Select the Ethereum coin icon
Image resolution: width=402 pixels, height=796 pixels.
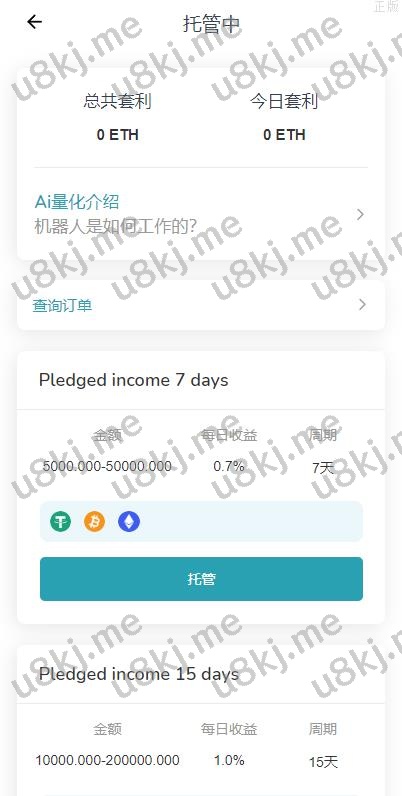tap(128, 521)
